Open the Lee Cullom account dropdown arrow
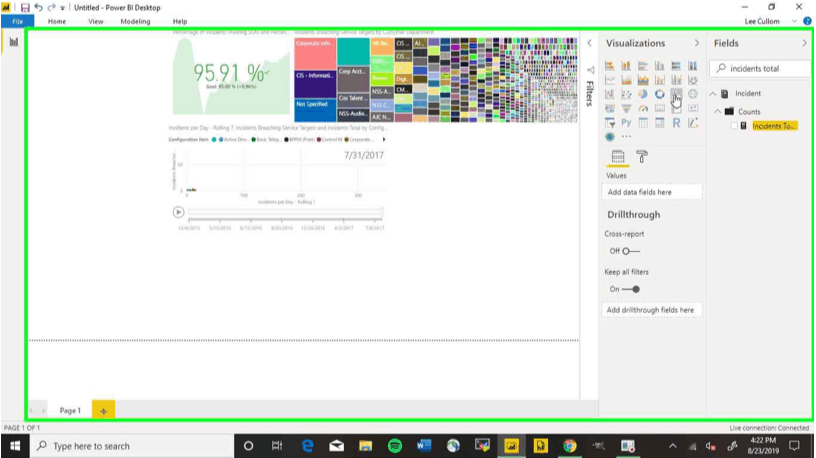816x458 pixels. 794,21
